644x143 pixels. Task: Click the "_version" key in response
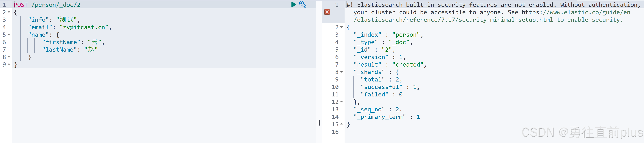[371, 57]
